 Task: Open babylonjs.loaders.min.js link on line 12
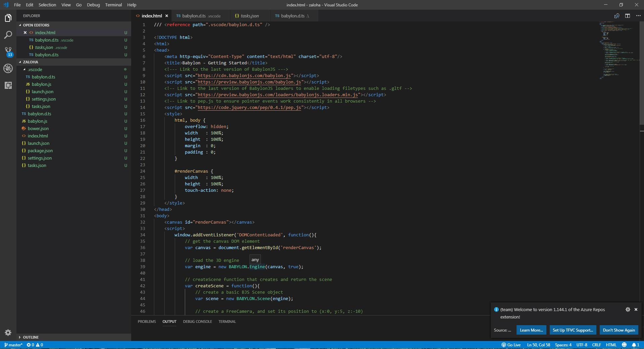click(x=278, y=95)
